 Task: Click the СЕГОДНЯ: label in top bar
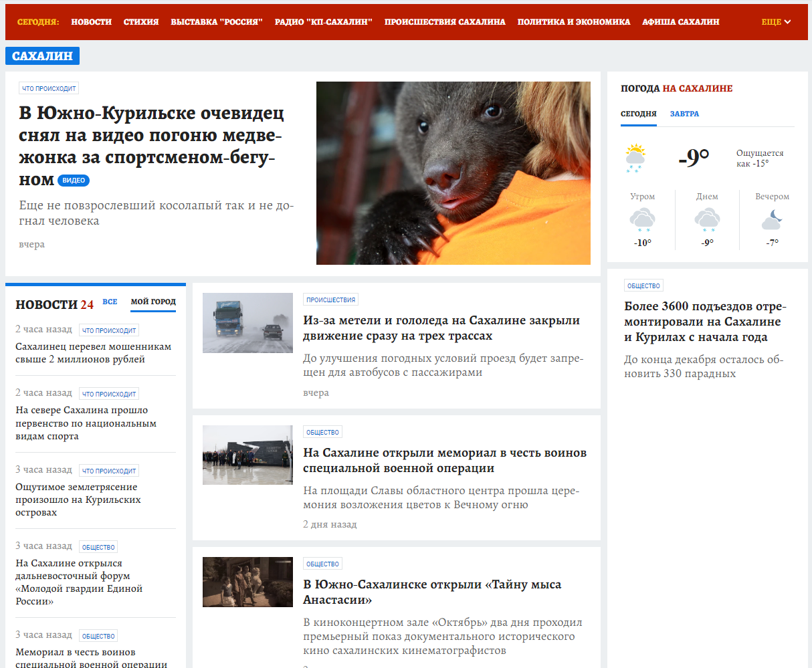[38, 22]
